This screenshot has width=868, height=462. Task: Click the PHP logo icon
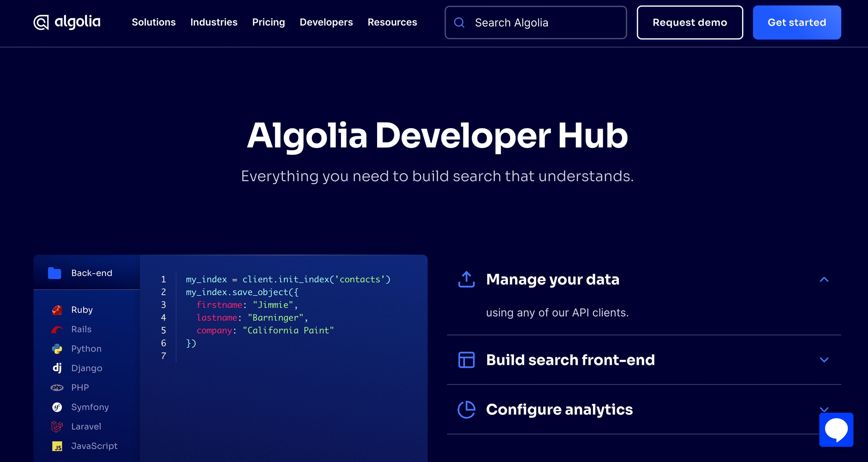click(57, 387)
